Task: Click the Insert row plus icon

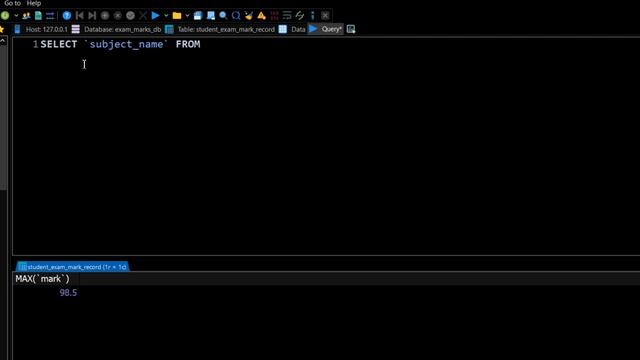Action: click(105, 16)
